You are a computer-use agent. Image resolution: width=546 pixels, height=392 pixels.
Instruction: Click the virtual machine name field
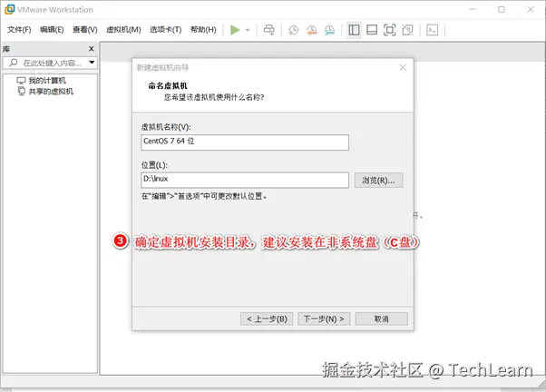245,142
